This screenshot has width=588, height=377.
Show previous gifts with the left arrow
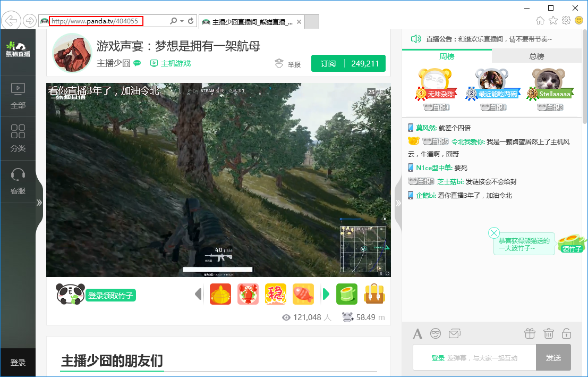coord(198,294)
